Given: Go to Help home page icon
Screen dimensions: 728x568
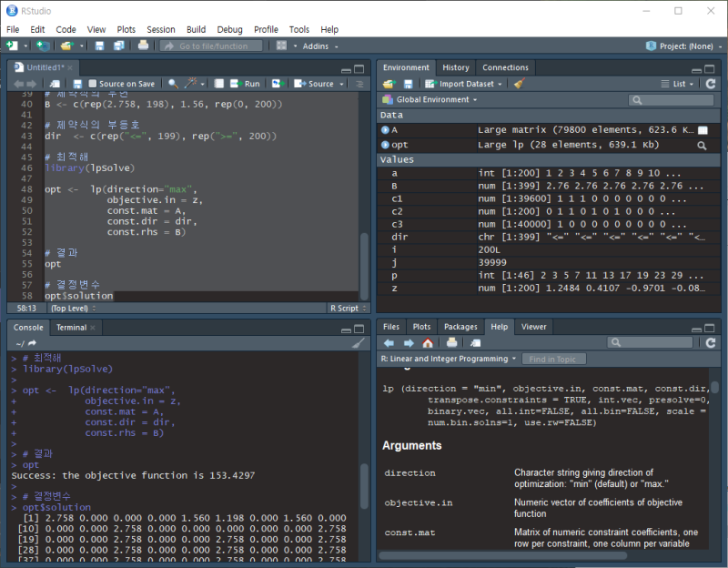Looking at the screenshot, I should point(428,343).
